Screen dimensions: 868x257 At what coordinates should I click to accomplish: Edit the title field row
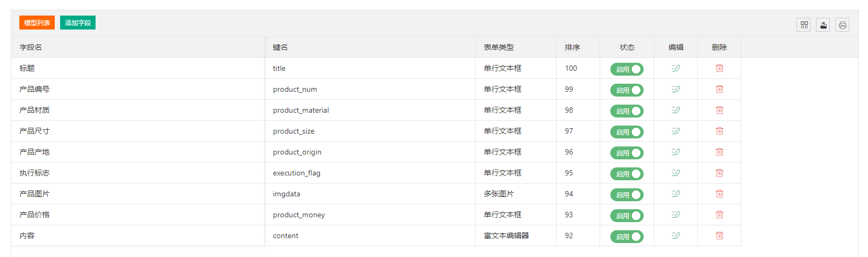676,68
